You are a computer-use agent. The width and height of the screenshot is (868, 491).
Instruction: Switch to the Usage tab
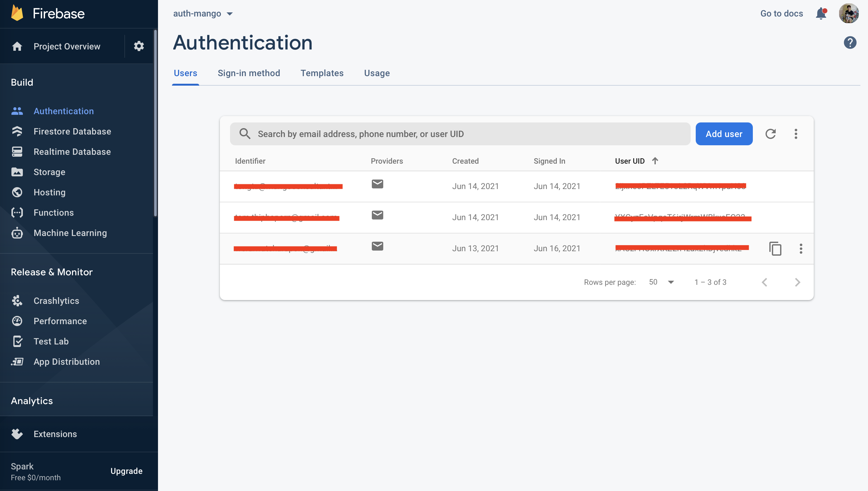pos(377,73)
